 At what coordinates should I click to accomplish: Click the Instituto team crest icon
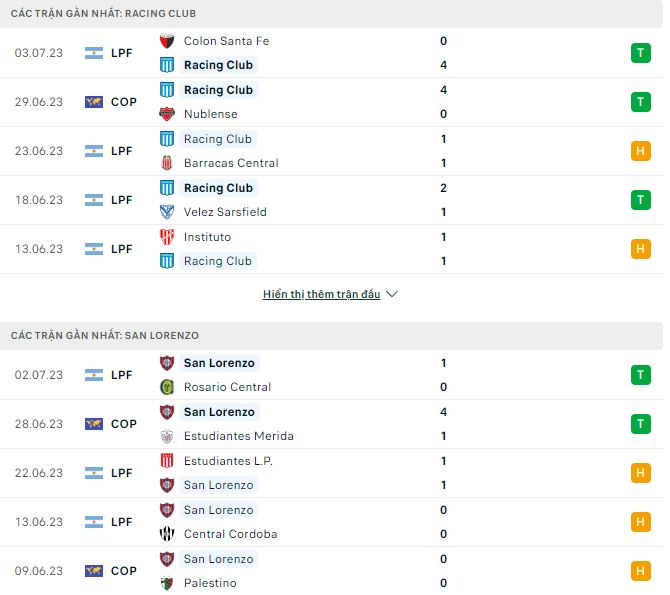pos(167,237)
